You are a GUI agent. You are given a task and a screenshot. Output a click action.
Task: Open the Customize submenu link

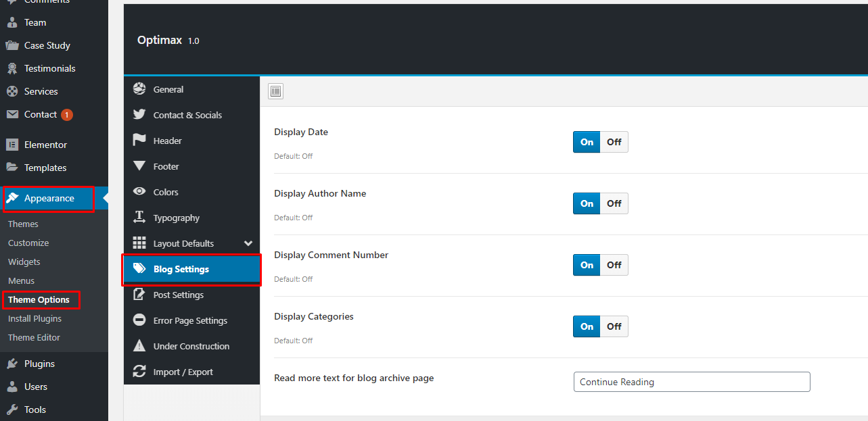coord(28,243)
